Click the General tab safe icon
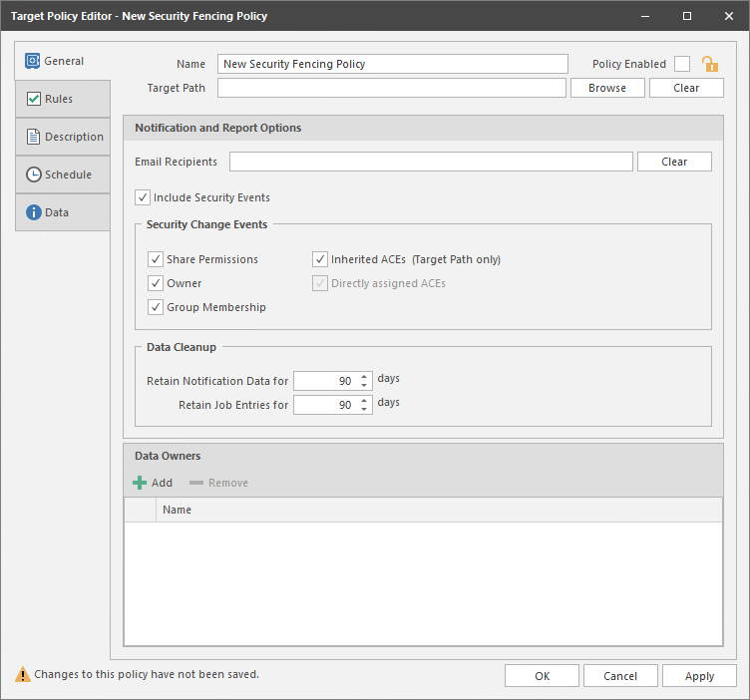 pyautogui.click(x=33, y=61)
